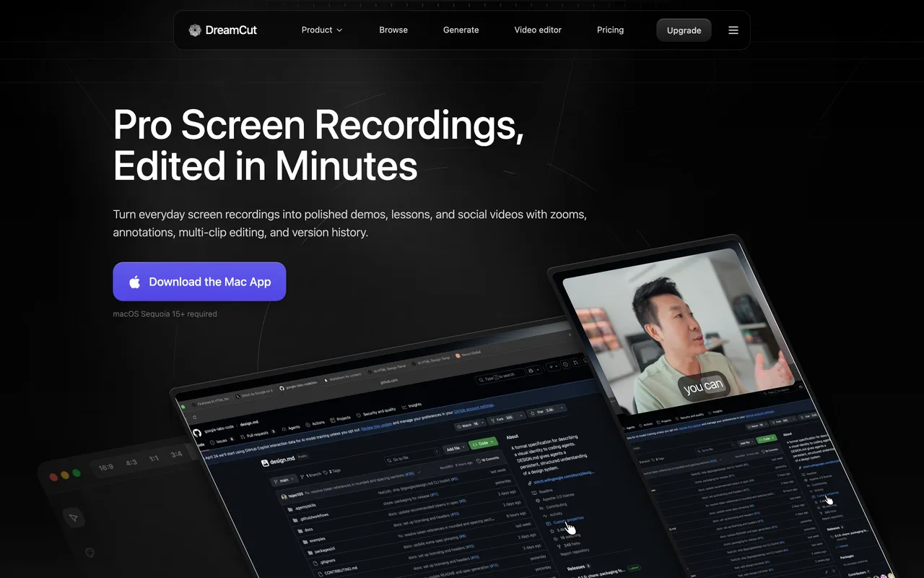Expand the Product dropdown menu
924x578 pixels.
[322, 30]
